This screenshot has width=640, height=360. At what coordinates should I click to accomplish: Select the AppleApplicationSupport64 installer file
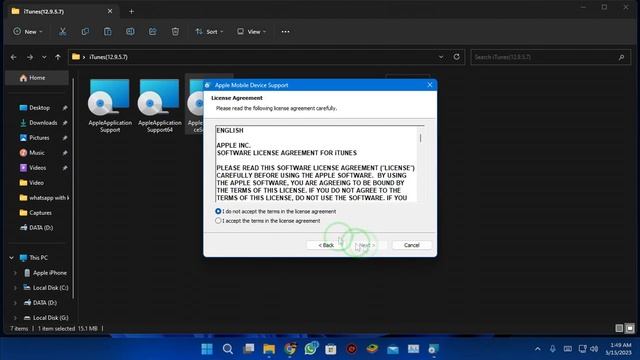160,106
